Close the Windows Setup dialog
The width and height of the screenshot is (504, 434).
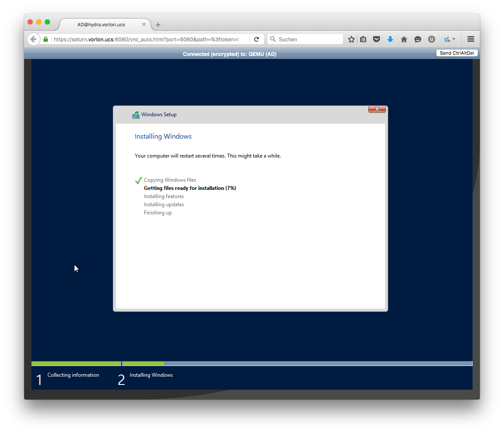point(377,109)
